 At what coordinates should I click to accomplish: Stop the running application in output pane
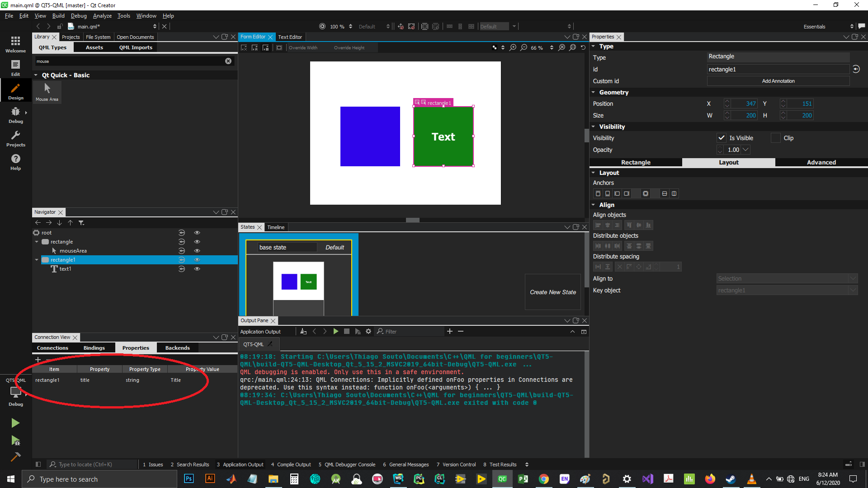(347, 331)
